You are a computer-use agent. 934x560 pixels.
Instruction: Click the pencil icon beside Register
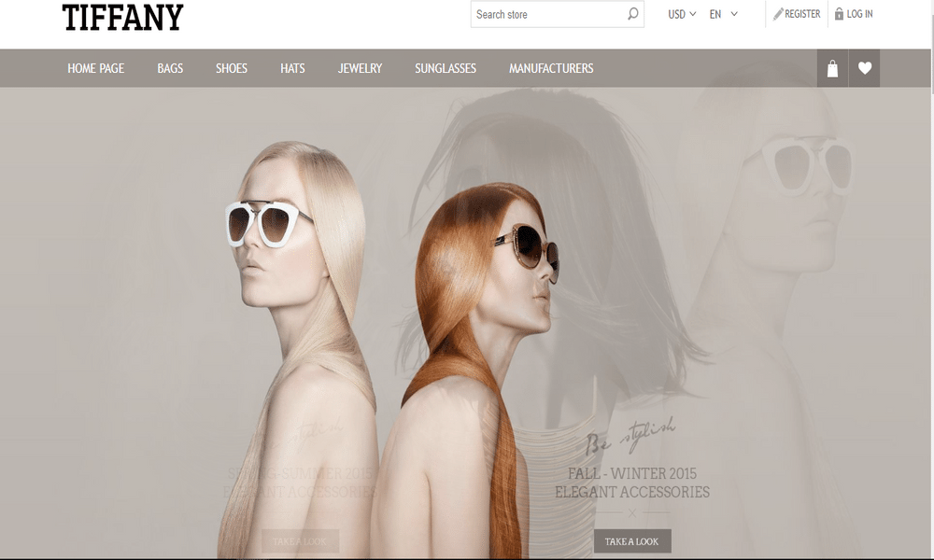[777, 14]
